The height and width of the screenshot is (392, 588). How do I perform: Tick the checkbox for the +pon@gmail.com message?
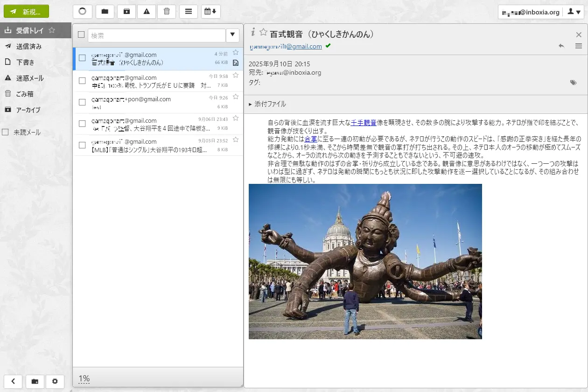[82, 102]
